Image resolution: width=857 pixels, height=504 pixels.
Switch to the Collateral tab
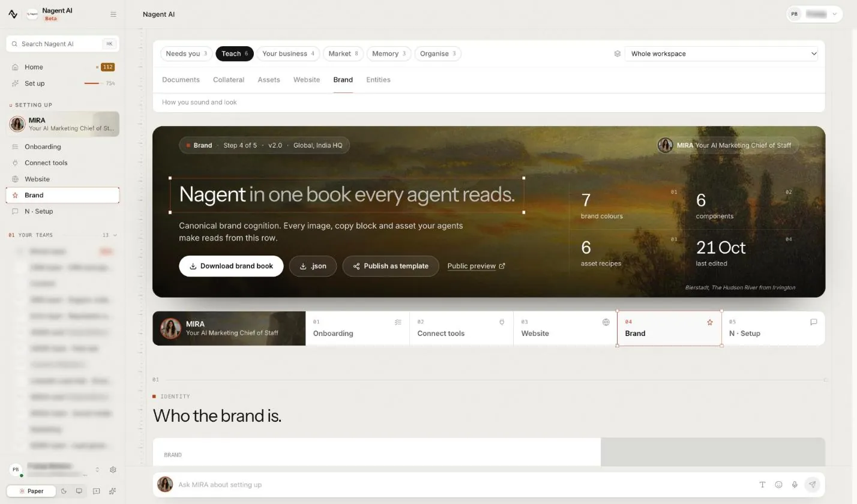[229, 80]
